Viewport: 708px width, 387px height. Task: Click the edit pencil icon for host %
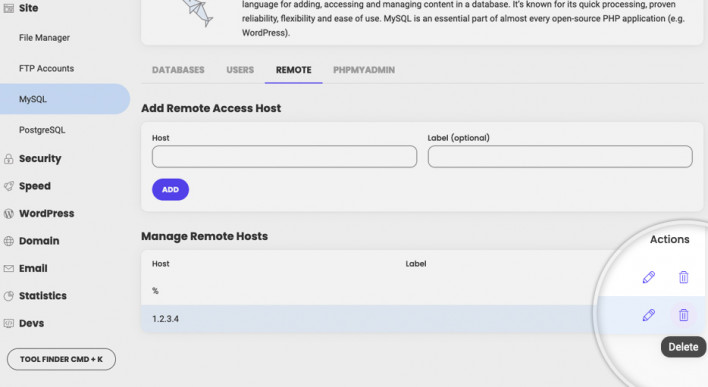click(x=648, y=277)
